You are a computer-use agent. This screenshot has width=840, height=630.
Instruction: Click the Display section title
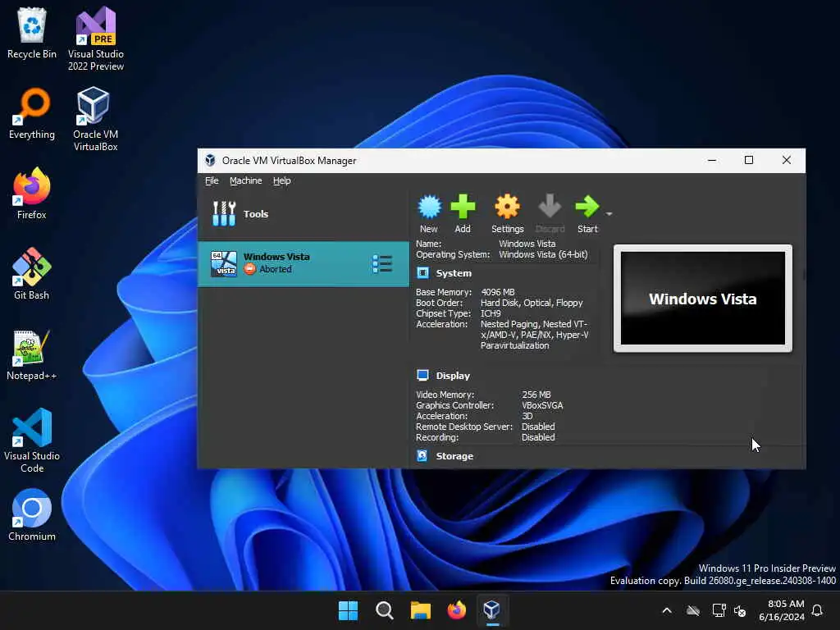453,376
